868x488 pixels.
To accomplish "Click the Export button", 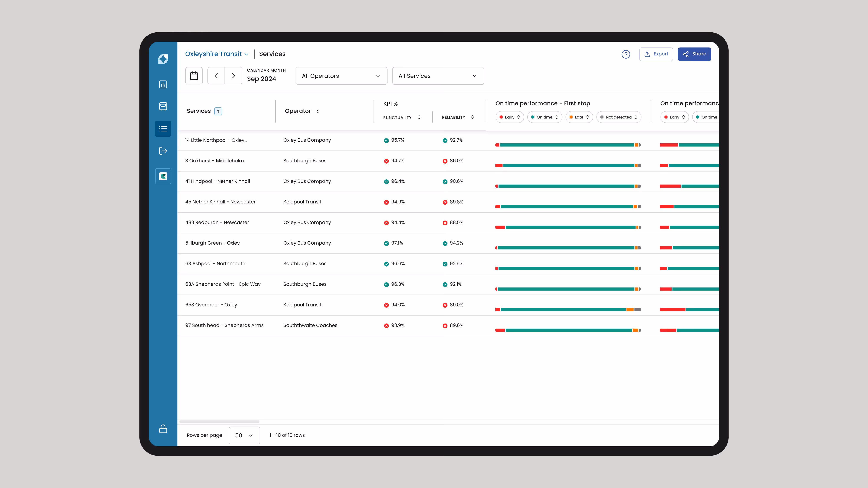I will [x=656, y=54].
